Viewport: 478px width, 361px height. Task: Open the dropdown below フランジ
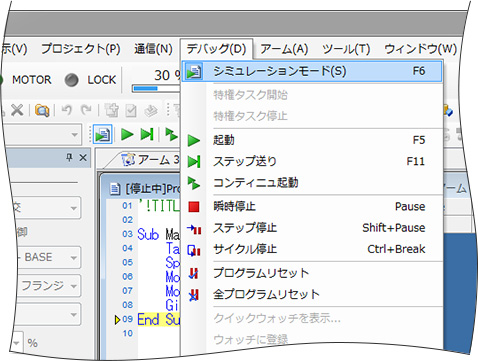[74, 314]
